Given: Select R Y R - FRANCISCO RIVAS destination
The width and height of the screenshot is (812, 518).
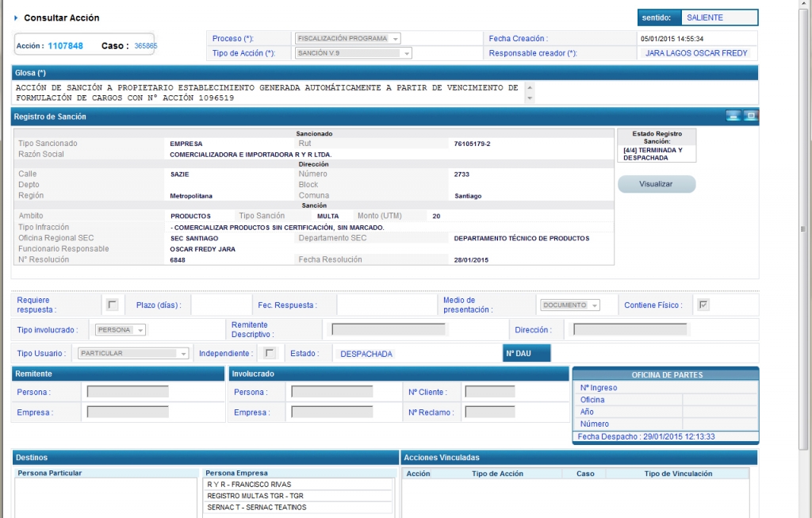Looking at the screenshot, I should (x=297, y=484).
